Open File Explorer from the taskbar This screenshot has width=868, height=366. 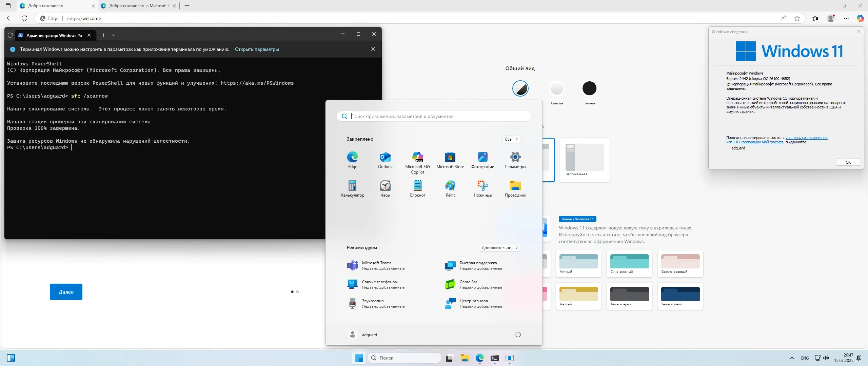tap(464, 358)
